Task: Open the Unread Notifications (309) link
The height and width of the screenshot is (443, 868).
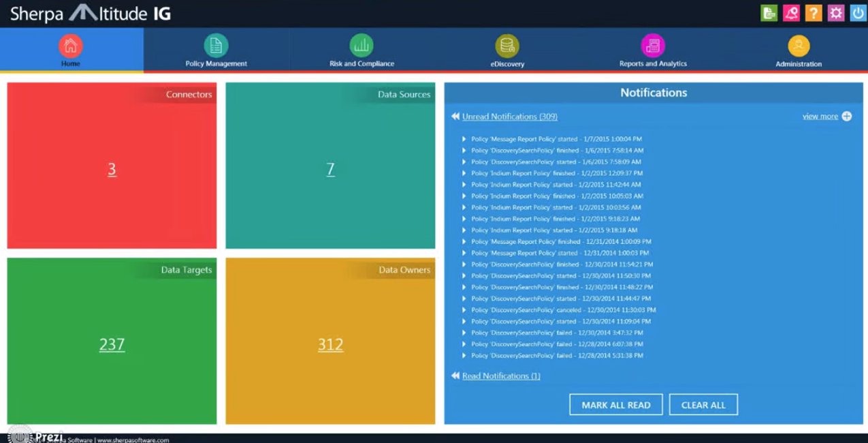Action: pyautogui.click(x=510, y=117)
